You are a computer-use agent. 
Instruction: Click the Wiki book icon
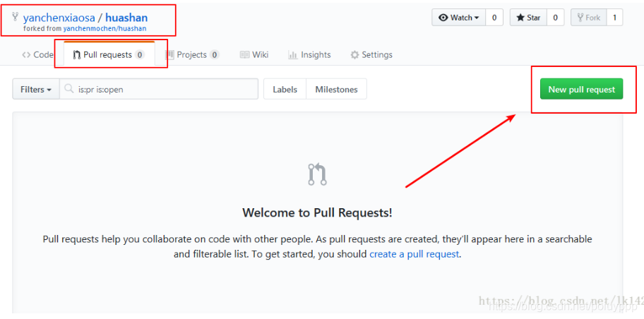[245, 54]
